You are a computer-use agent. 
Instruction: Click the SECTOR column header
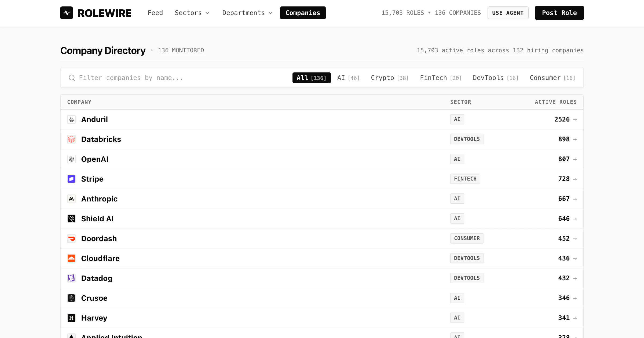(x=460, y=102)
